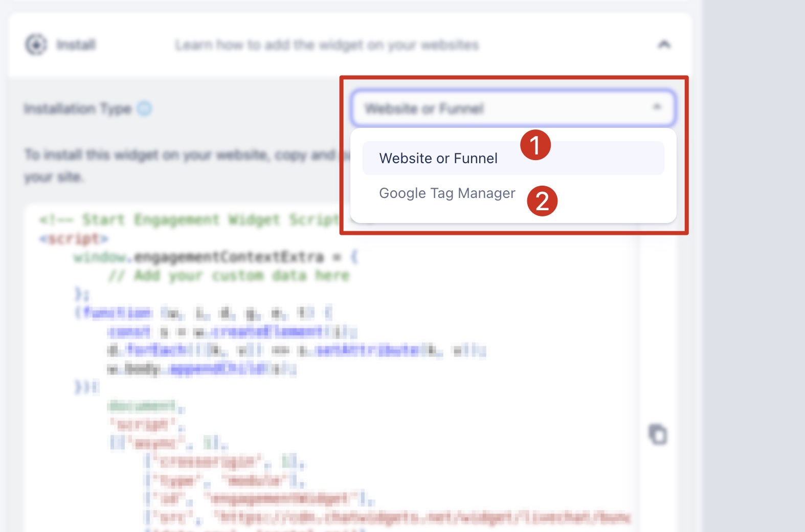Click the Installation Type field label
The height and width of the screenshot is (532, 805).
tap(78, 108)
